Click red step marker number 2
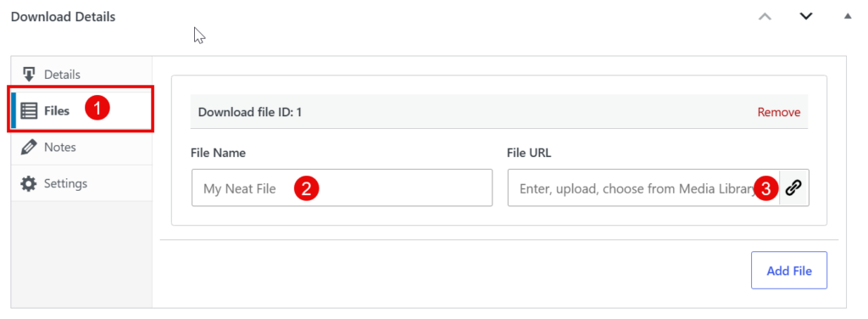Image resolution: width=868 pixels, height=319 pixels. click(x=306, y=188)
